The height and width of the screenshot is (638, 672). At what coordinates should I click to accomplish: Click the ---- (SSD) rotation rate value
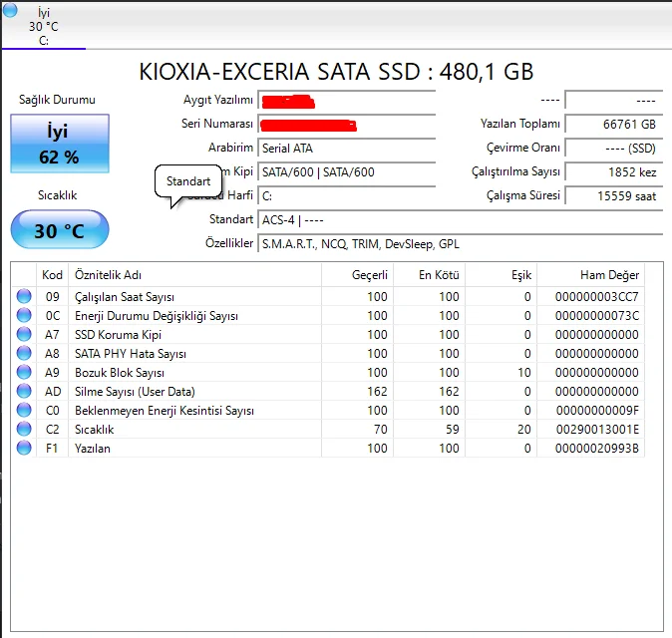(x=614, y=149)
